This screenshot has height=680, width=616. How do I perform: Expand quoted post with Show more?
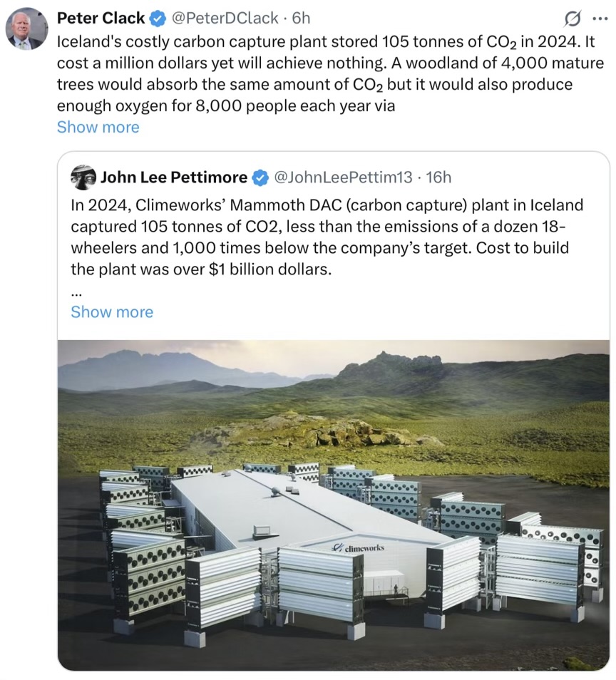tap(112, 311)
